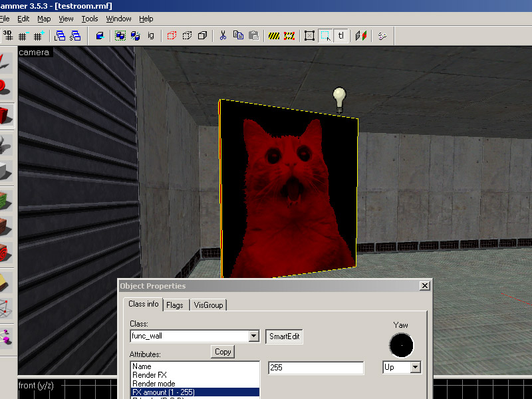Toggle the 3D grid toolbar icon
532x399 pixels.
[8, 35]
